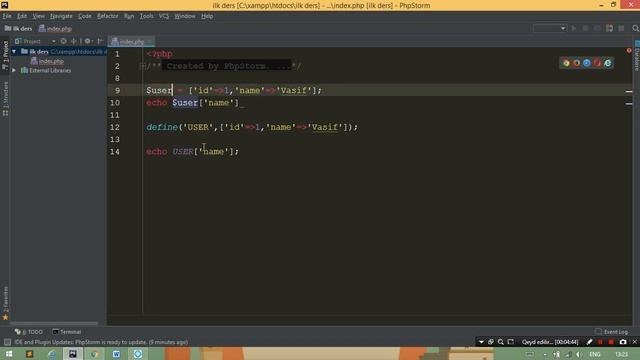Open the TODO tool window

29,332
